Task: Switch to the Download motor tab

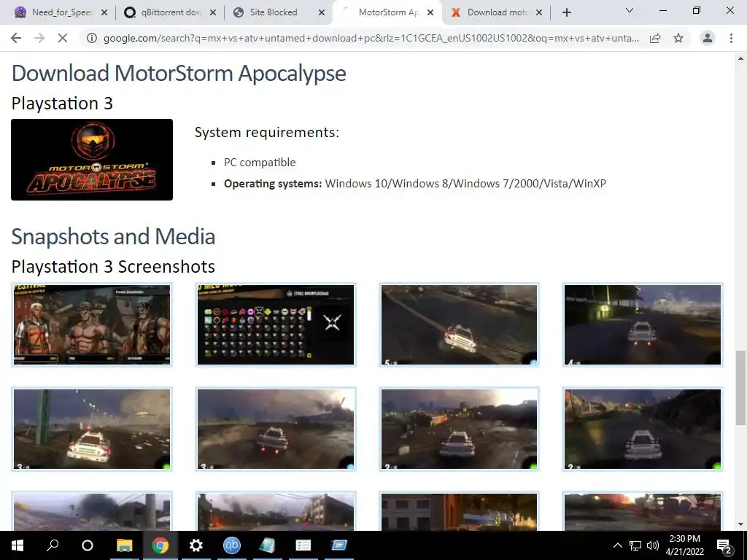Action: coord(495,12)
